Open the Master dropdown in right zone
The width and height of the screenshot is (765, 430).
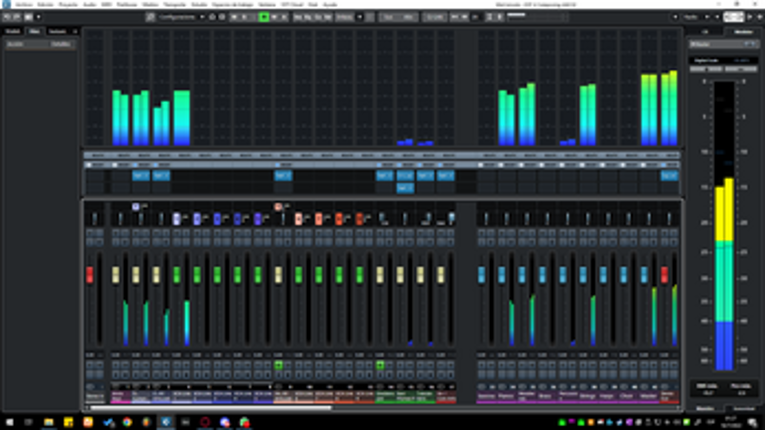point(724,44)
